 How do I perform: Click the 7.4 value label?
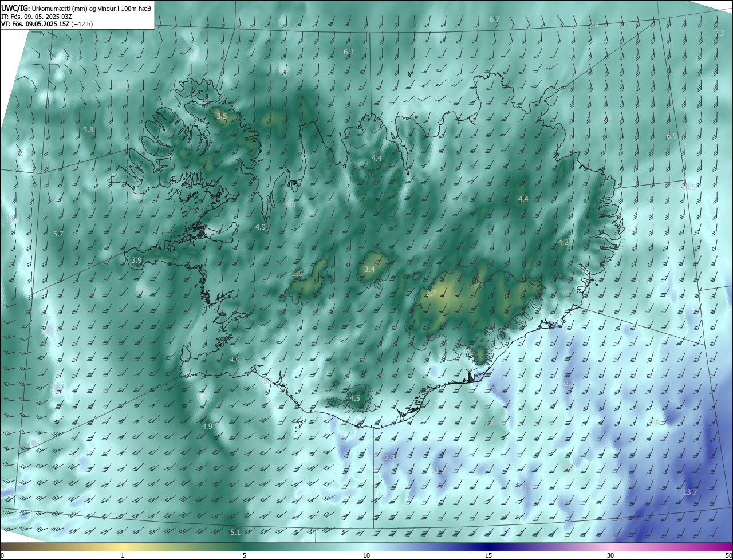click(594, 25)
